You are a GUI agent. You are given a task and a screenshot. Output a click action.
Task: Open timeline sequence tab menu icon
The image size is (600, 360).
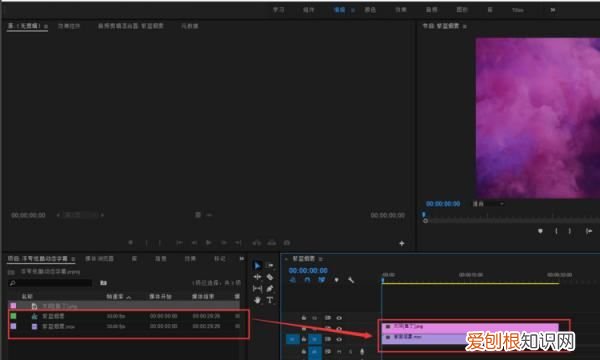tap(321, 259)
